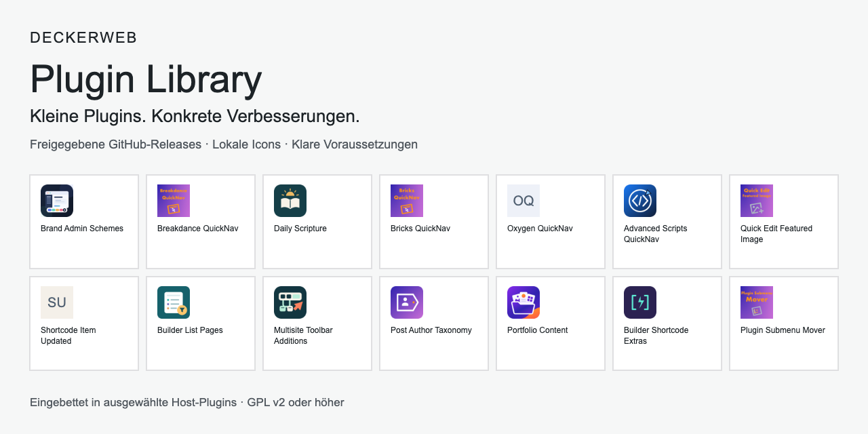868x434 pixels.
Task: Open the Breakdance QuickNav icon
Action: (x=174, y=201)
